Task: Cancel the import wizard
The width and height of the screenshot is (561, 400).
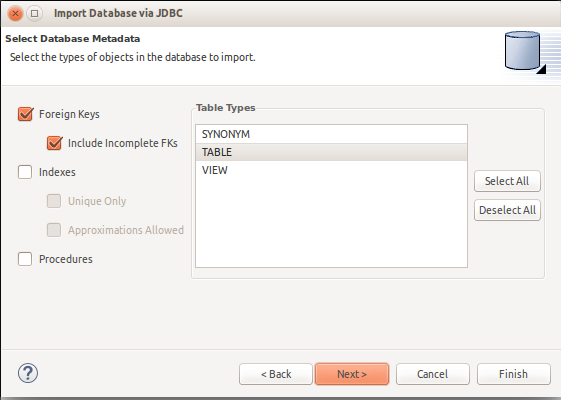Action: click(433, 374)
